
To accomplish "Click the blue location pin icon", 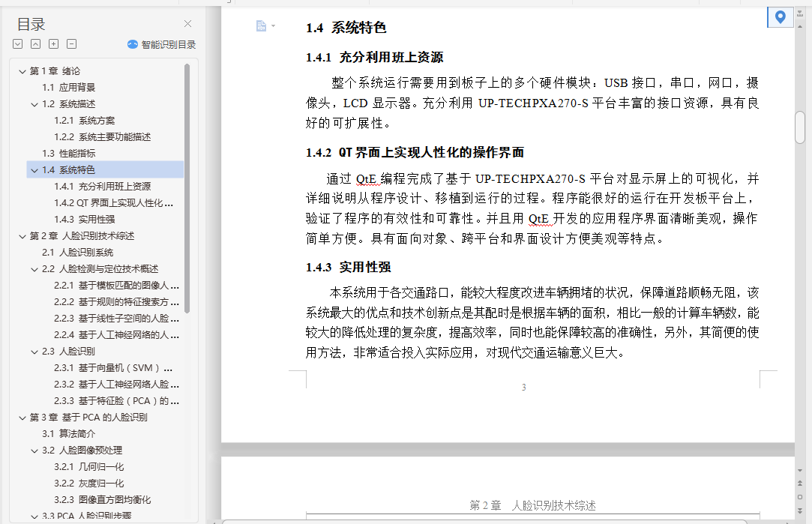I will 780,17.
